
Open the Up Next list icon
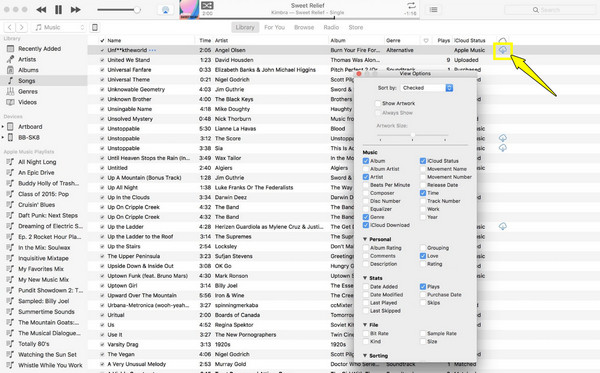click(434, 10)
